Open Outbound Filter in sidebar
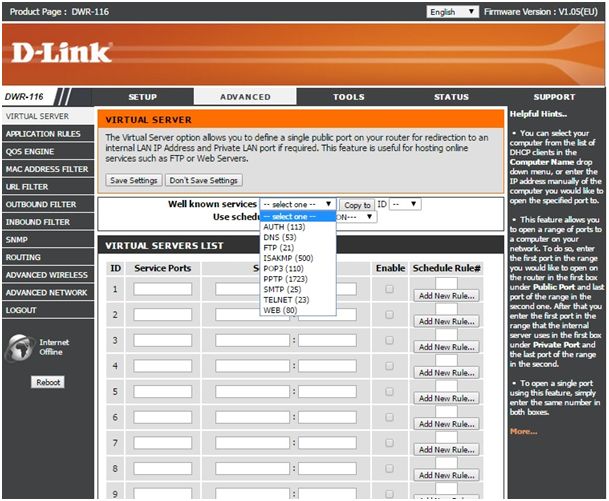Viewport: 609px width, 501px height. point(48,204)
